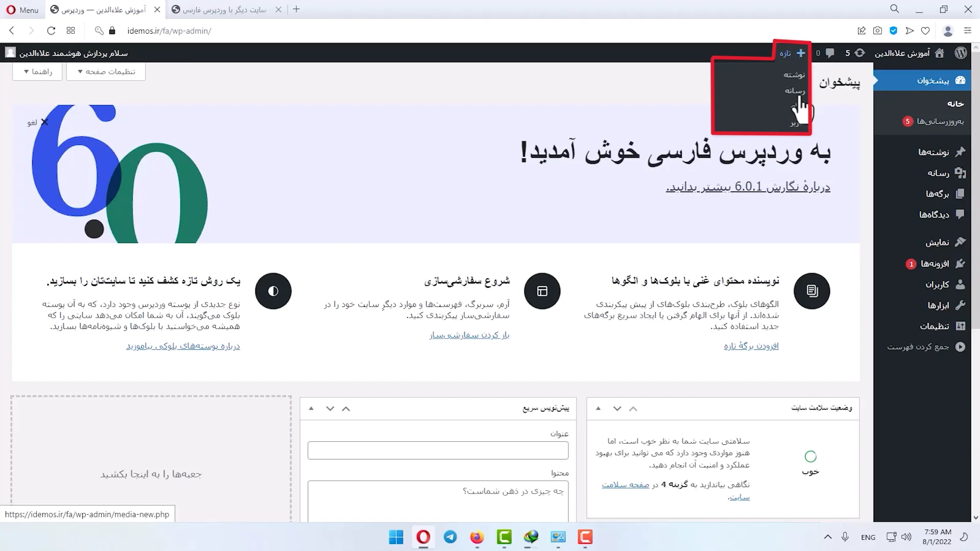Image resolution: width=980 pixels, height=551 pixels.
Task: Click the address bar URL idemos.ir/fa/wp-admin/
Action: [169, 31]
